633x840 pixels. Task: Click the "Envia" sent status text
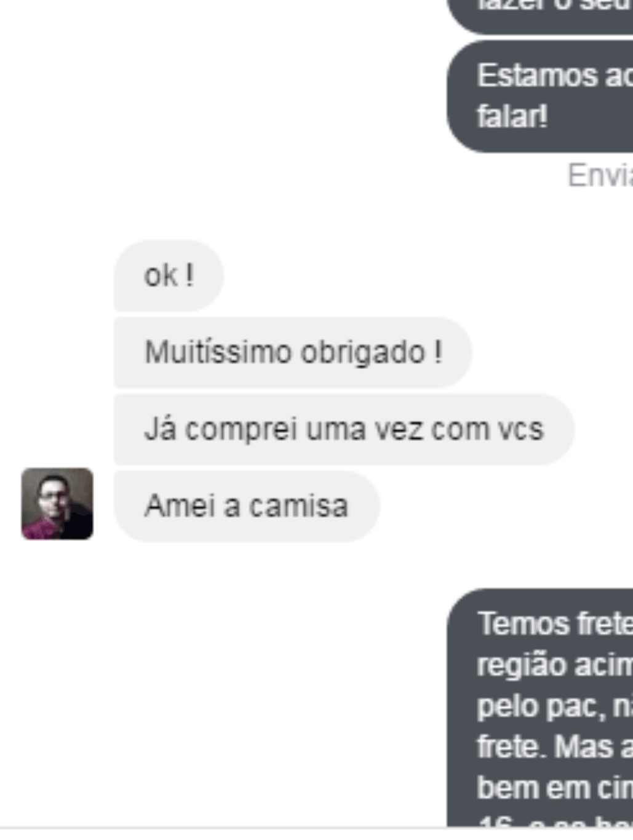coord(600,175)
